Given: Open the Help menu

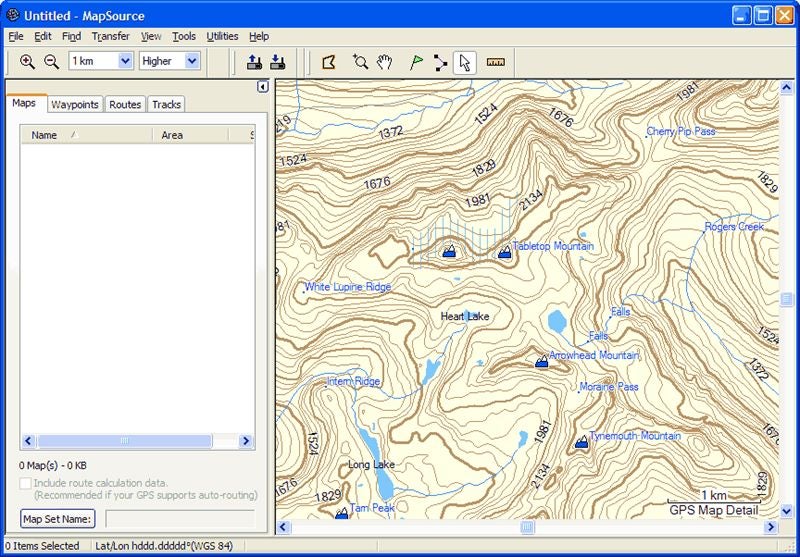Looking at the screenshot, I should 259,36.
